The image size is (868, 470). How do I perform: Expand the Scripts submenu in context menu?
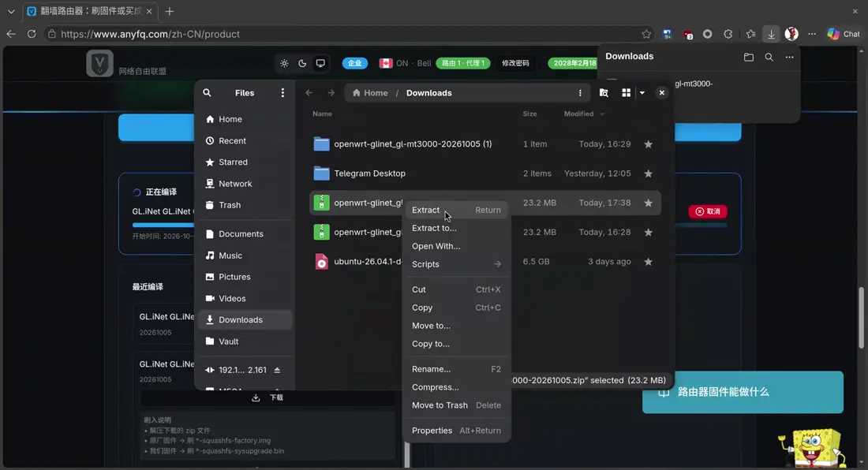tap(456, 264)
